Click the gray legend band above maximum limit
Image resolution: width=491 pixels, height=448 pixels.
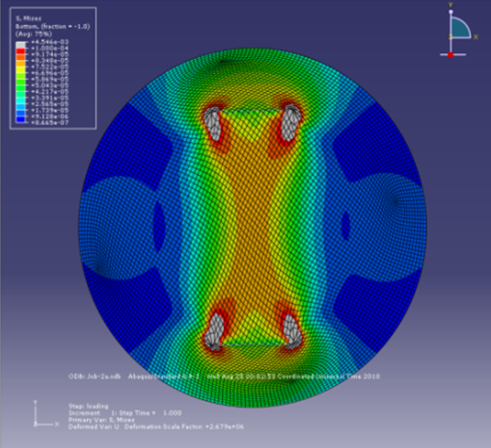(20, 45)
